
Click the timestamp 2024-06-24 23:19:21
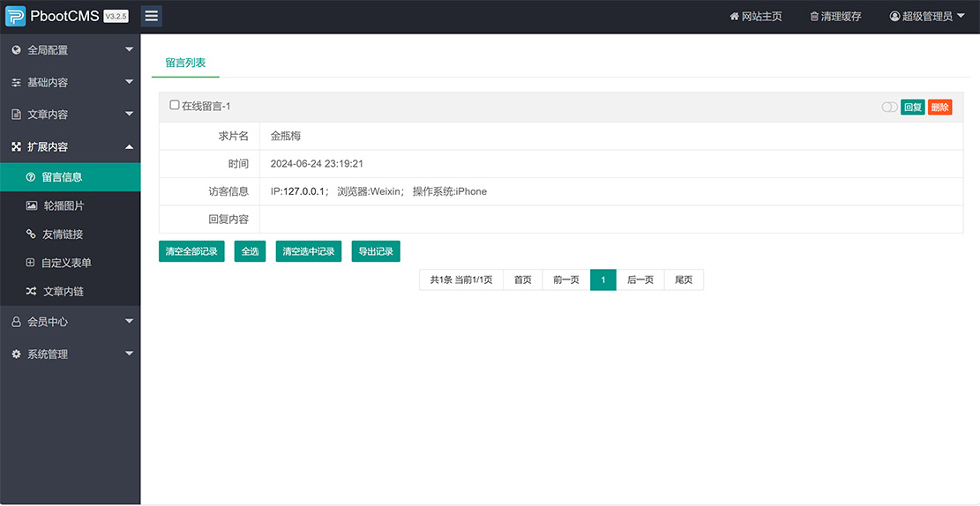click(x=317, y=164)
